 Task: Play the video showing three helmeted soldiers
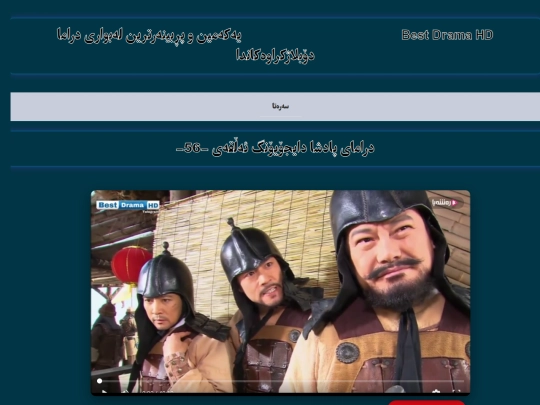tap(280, 292)
